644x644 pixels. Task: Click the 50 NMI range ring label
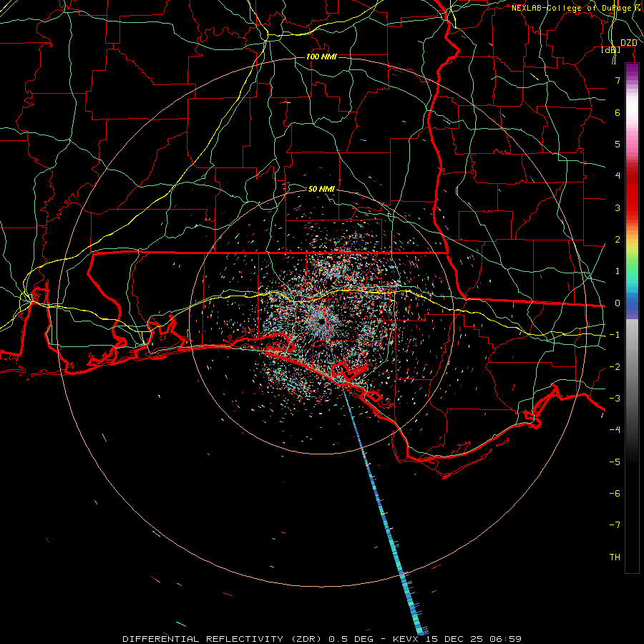coord(321,189)
